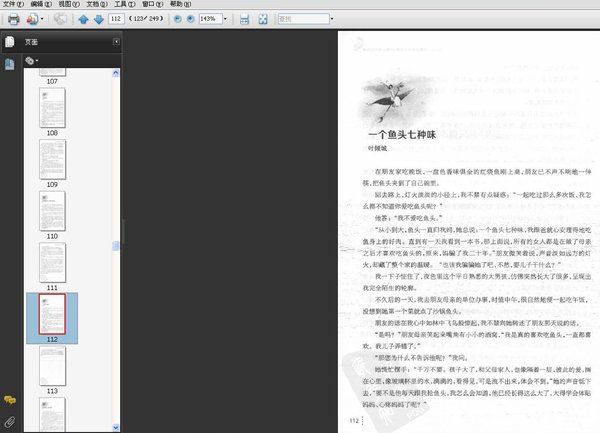
Task: Select highlighted page 112 thumbnail
Action: [x=52, y=314]
